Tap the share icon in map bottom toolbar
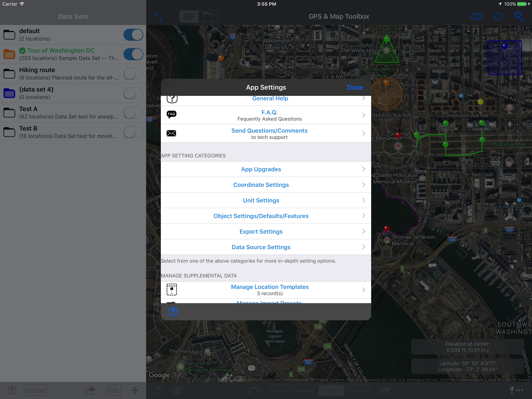The height and width of the screenshot is (399, 532). tap(385, 390)
